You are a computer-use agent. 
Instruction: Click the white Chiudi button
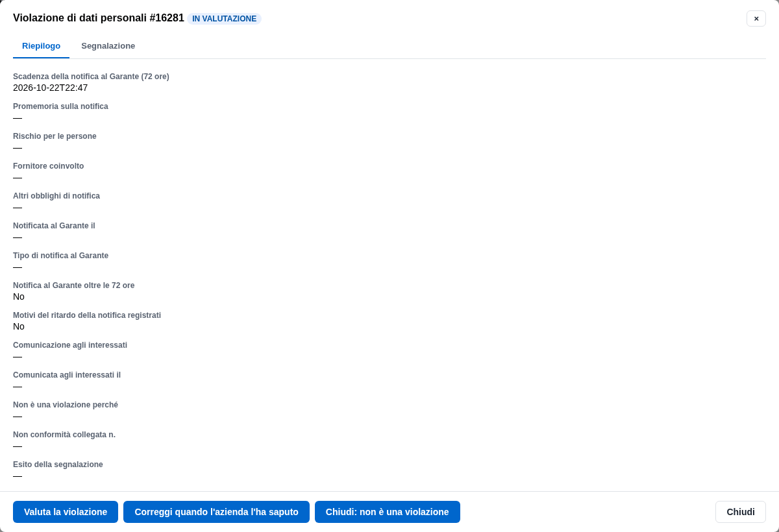(x=741, y=512)
